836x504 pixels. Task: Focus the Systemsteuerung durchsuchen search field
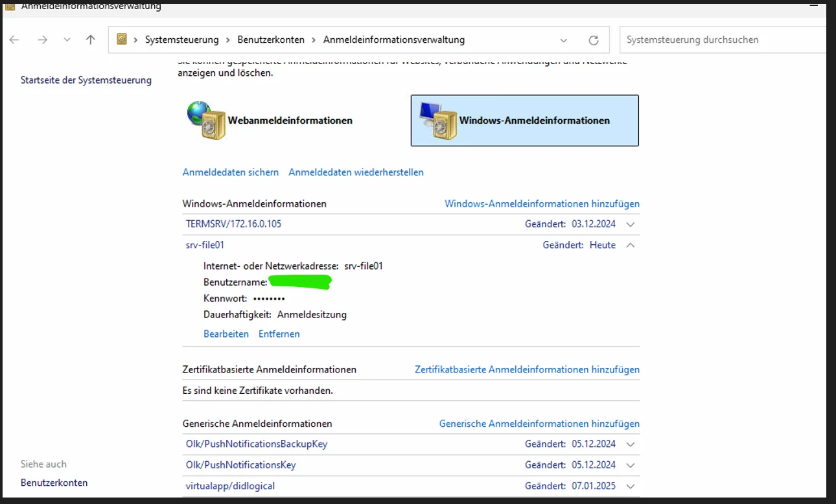(723, 40)
